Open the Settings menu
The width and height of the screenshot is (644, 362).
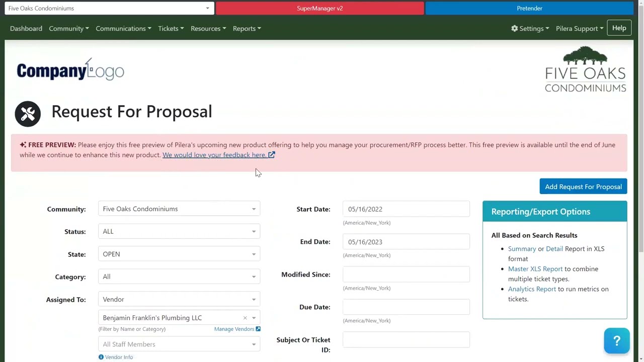tap(530, 29)
